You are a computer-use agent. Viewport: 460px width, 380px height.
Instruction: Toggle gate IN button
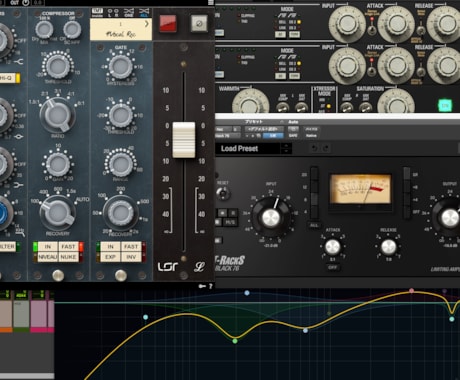click(111, 247)
